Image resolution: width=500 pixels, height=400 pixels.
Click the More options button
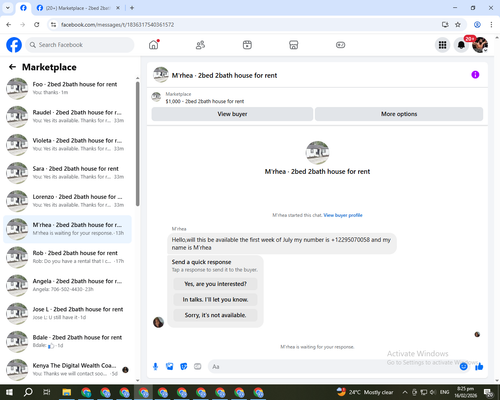click(x=399, y=114)
